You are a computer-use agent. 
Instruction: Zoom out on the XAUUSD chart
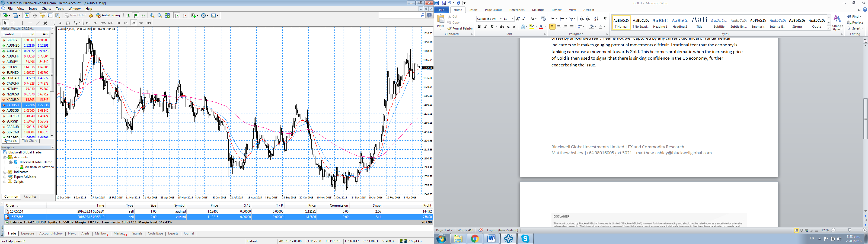160,15
